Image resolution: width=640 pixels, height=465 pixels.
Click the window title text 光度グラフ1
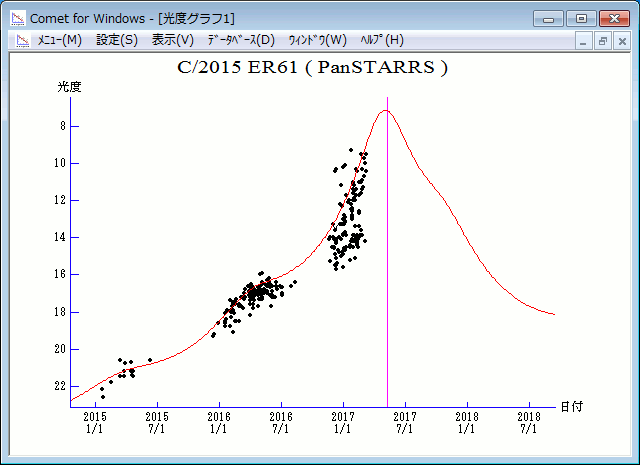coord(197,18)
